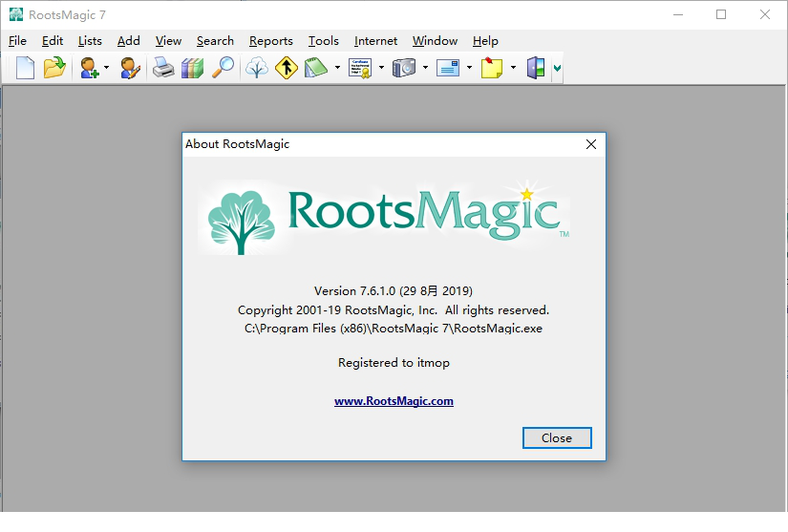This screenshot has height=532, width=788.
Task: Click the certificate icon in toolbar
Action: [x=360, y=67]
